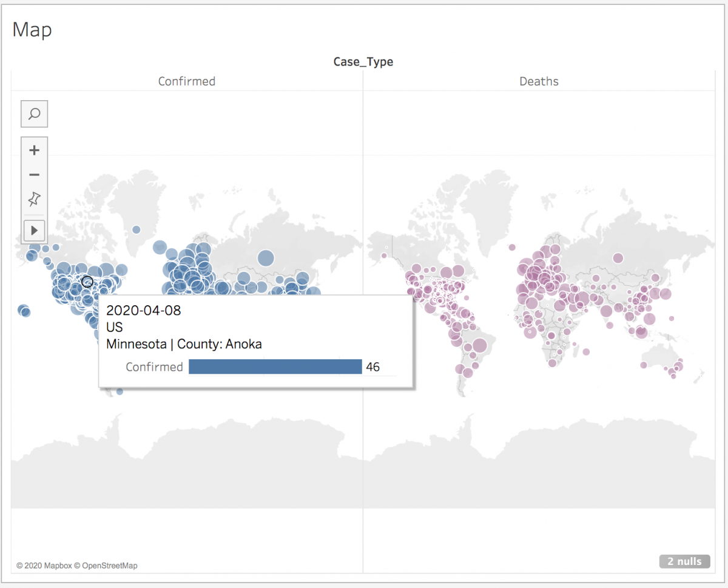Click the "Map" sheet title
The width and height of the screenshot is (728, 588).
(32, 30)
